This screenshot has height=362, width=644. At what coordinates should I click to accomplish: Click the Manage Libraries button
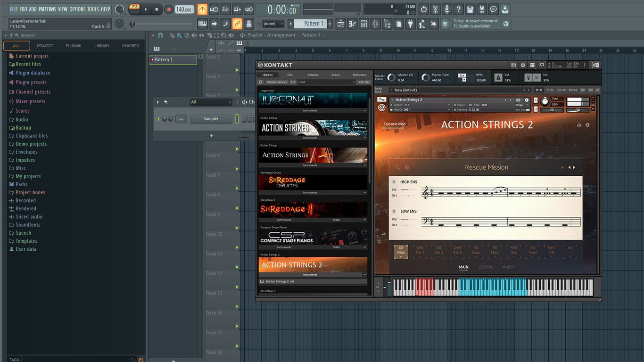pyautogui.click(x=277, y=82)
